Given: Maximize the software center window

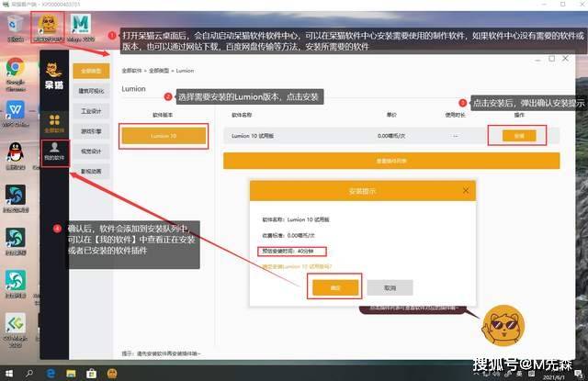Looking at the screenshot, I should pos(551,59).
